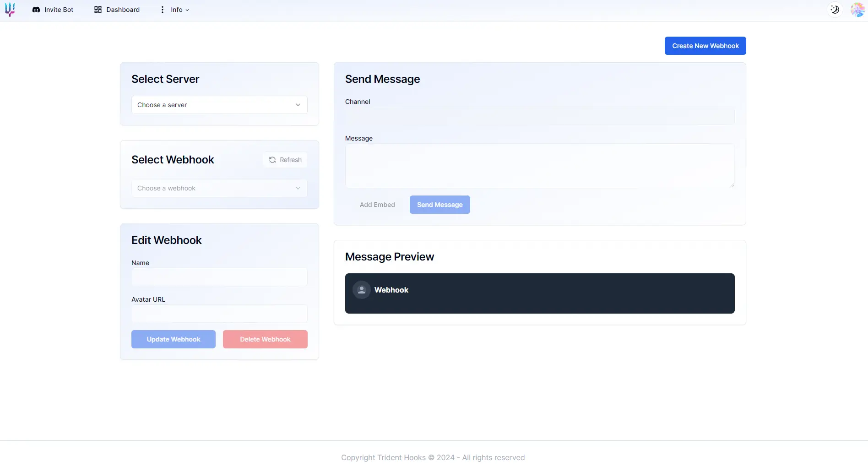Click the Trident Hooks logo icon
868x472 pixels.
pyautogui.click(x=10, y=10)
